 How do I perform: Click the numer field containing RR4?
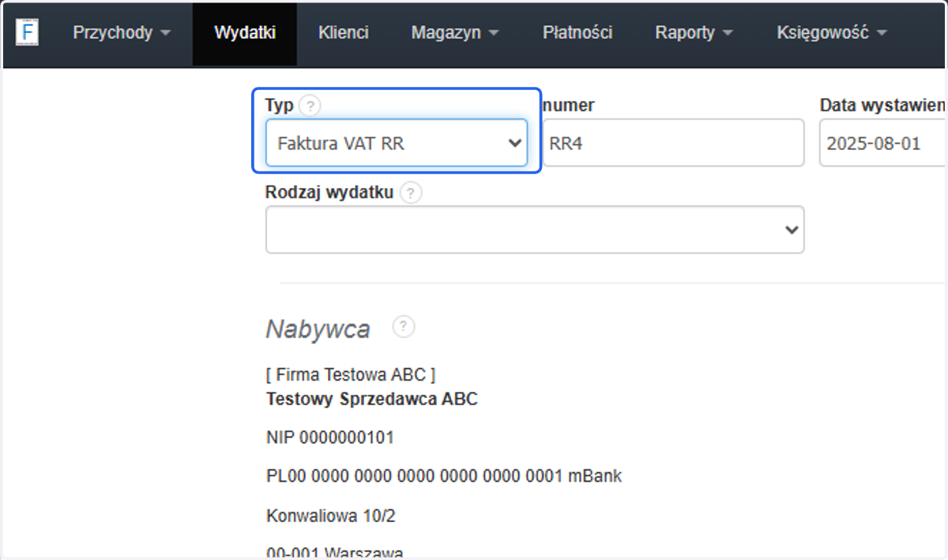673,143
